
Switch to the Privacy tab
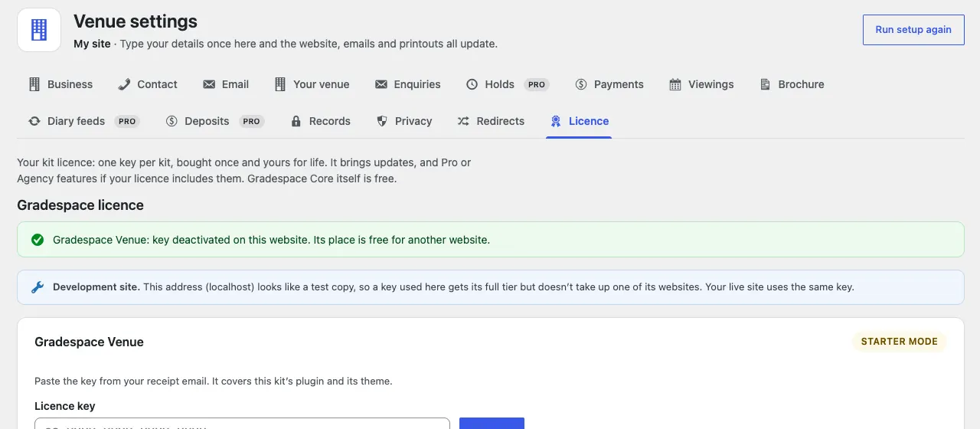click(x=404, y=121)
